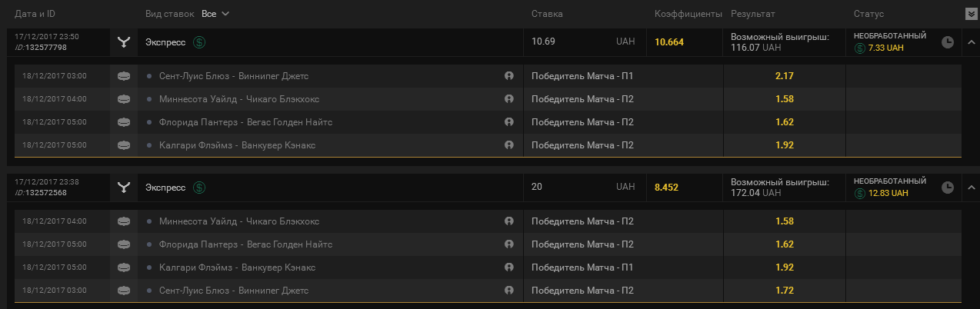The image size is (980, 309).
Task: Click the Коэффициенты column header
Action: pos(688,14)
